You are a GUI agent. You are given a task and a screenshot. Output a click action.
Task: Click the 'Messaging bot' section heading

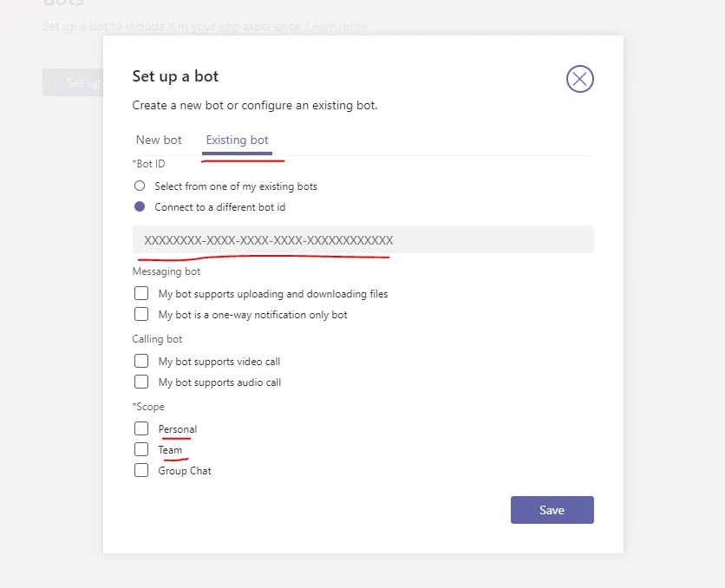(167, 271)
